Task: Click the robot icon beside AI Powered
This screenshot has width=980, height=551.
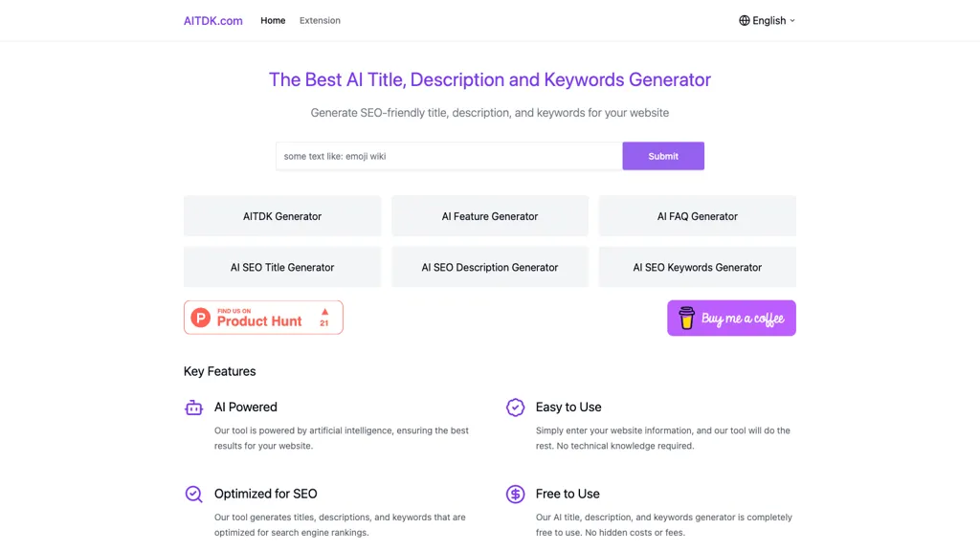Action: pyautogui.click(x=193, y=408)
